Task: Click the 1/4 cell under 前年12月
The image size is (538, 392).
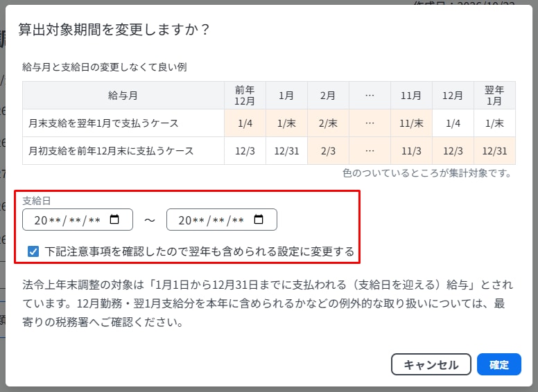Action: click(245, 123)
